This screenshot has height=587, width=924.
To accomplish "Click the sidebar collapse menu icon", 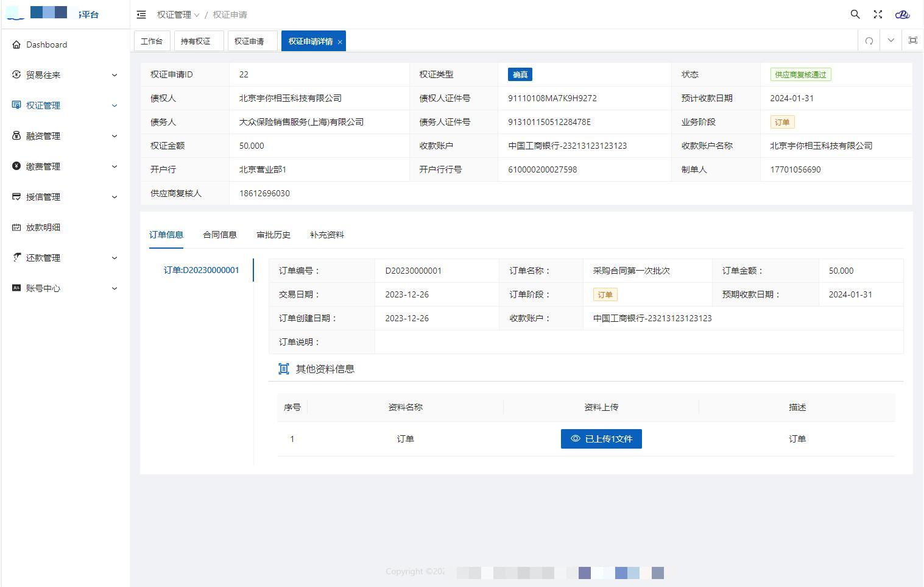I will (x=141, y=15).
